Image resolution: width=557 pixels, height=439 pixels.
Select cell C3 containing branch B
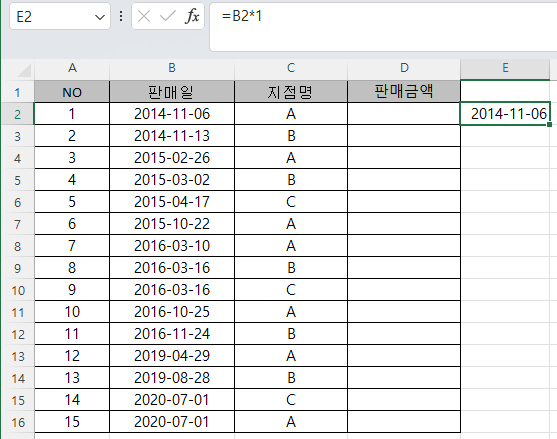291,136
